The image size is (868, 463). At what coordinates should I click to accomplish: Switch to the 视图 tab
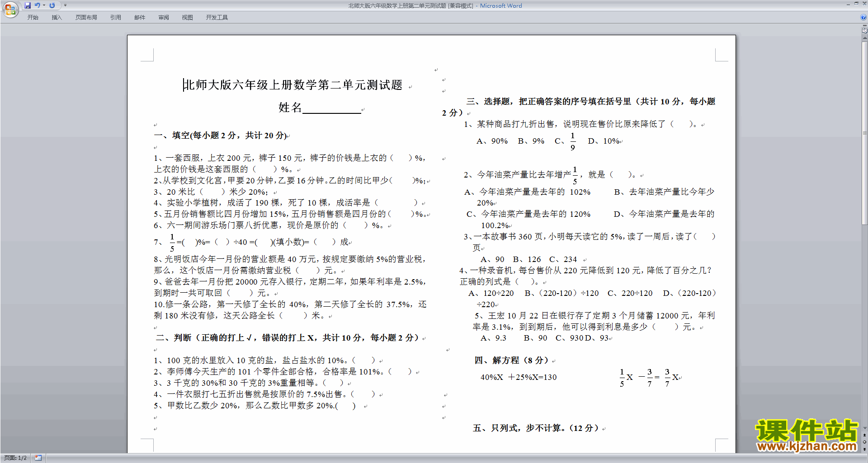(188, 17)
